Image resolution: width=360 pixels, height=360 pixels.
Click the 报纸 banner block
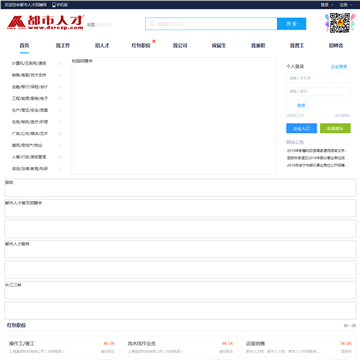click(x=180, y=188)
